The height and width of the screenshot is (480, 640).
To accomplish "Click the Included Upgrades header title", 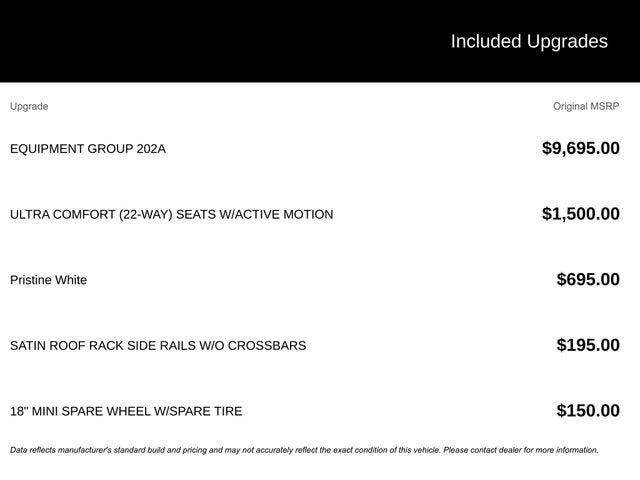I will click(x=528, y=41).
